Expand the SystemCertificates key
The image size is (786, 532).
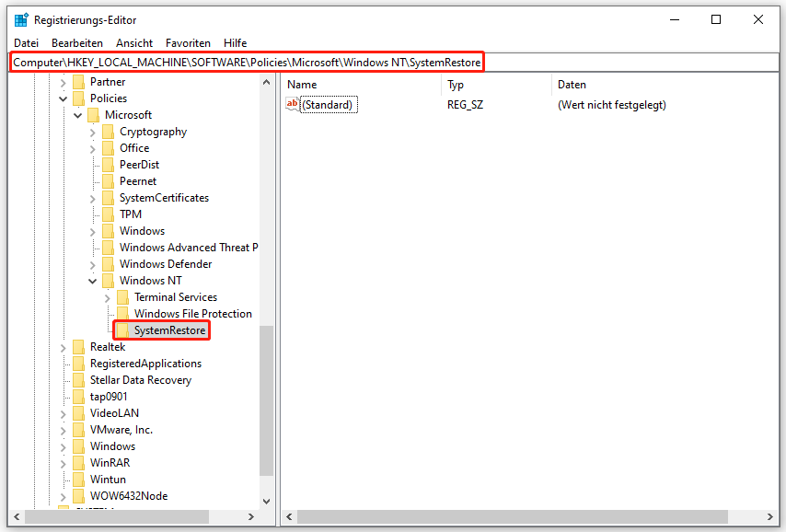pos(93,199)
